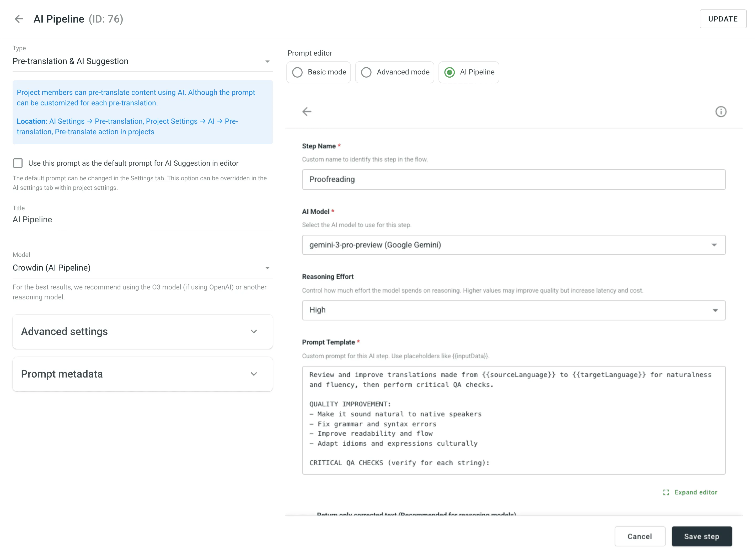
Task: Click inside the Prompt Template text area
Action: click(x=513, y=420)
